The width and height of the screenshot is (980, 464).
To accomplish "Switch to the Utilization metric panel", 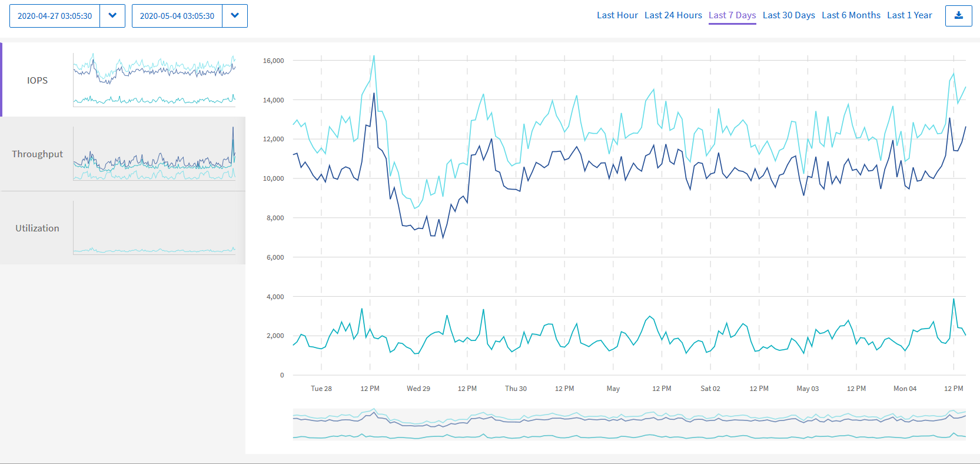I will point(37,228).
